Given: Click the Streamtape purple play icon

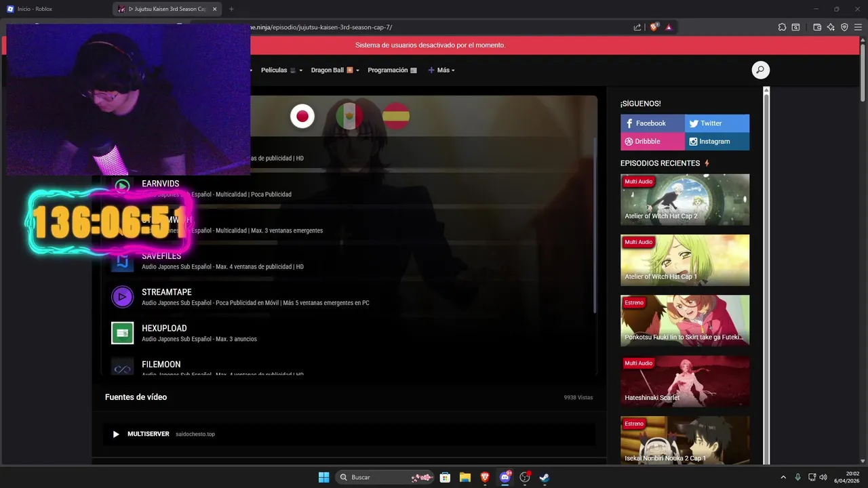Looking at the screenshot, I should (122, 296).
